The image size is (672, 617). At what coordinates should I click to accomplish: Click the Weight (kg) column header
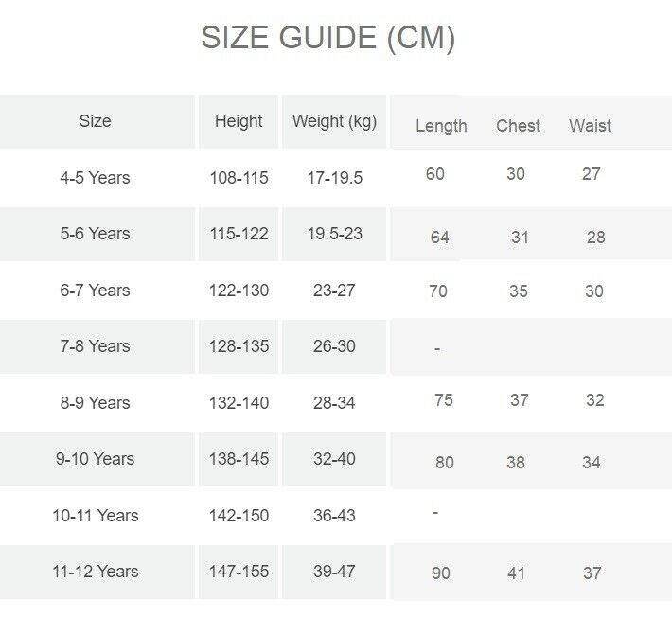tap(334, 121)
